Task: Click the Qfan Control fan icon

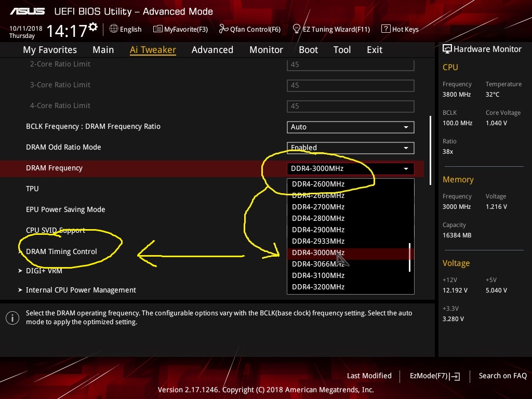Action: (223, 29)
